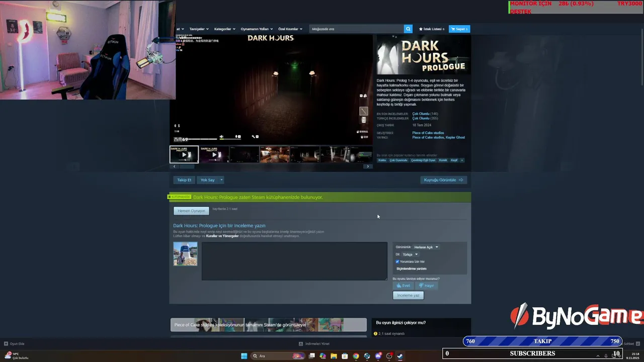Open the weather widget on taskbar
The image size is (644, 362).
click(x=16, y=356)
